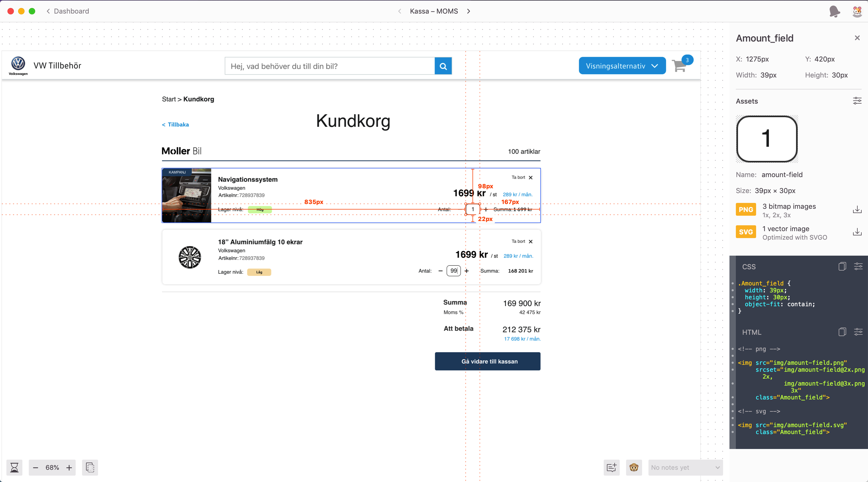Open HTML code settings

[858, 332]
